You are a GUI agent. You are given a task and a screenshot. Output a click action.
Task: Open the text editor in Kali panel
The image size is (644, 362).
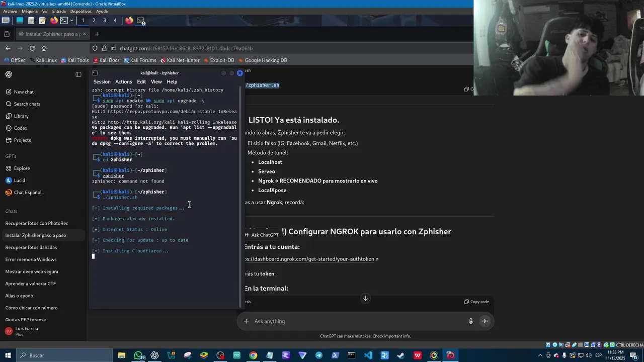point(42,21)
